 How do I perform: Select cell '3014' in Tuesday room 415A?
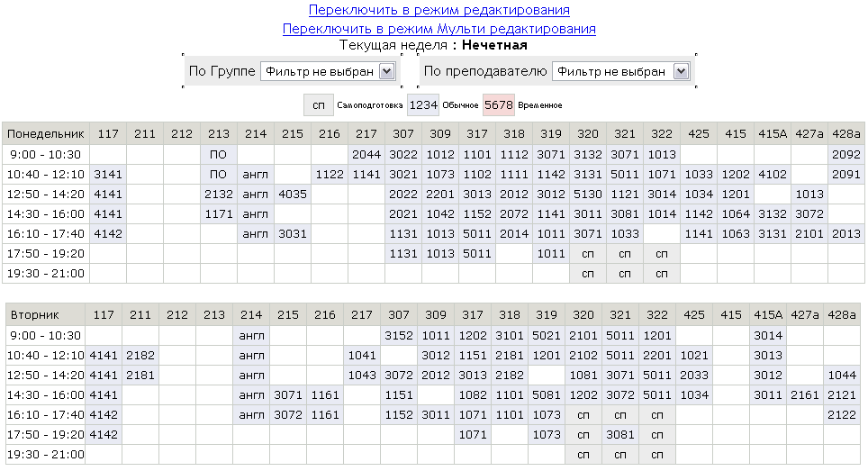coord(768,335)
